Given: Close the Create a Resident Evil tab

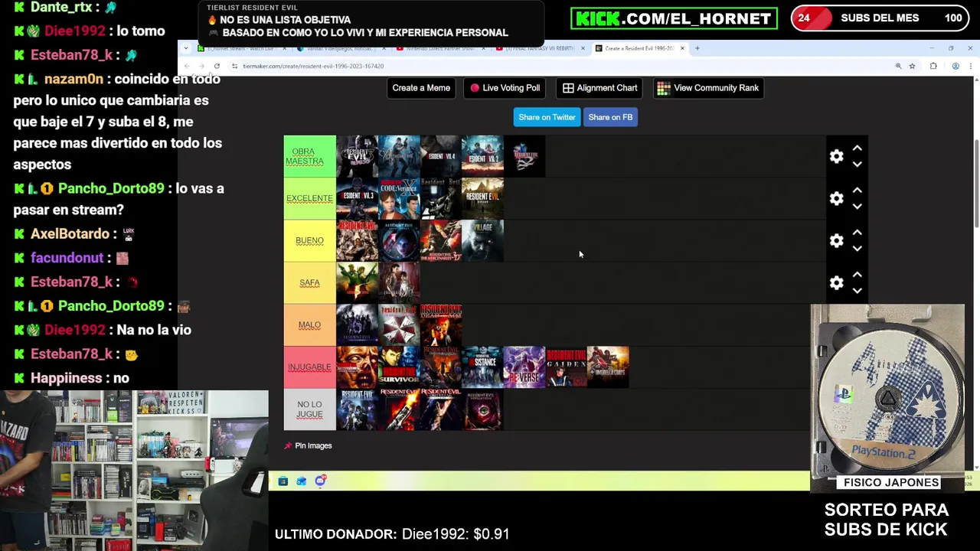Looking at the screenshot, I should pos(682,48).
